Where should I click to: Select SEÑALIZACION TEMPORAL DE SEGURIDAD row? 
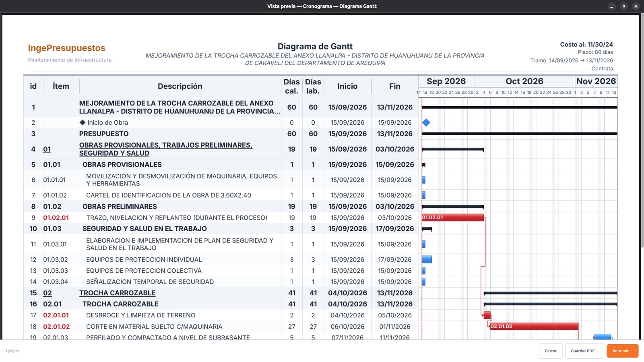[x=221, y=282]
